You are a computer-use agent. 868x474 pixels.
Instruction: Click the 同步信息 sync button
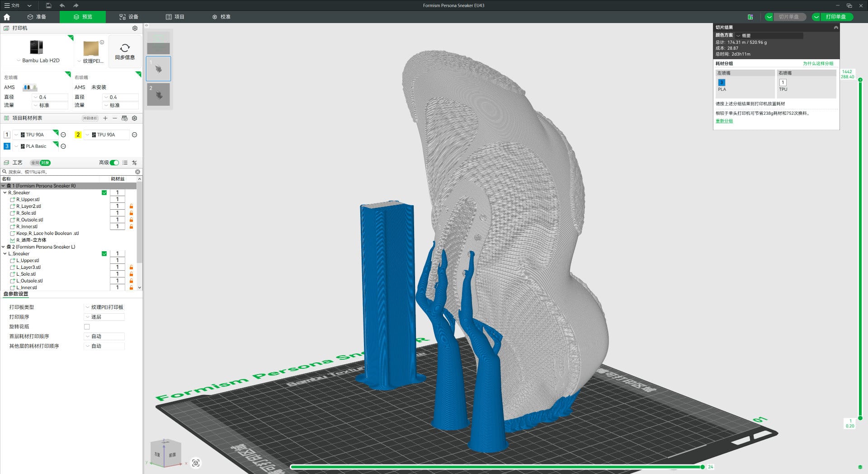(125, 52)
